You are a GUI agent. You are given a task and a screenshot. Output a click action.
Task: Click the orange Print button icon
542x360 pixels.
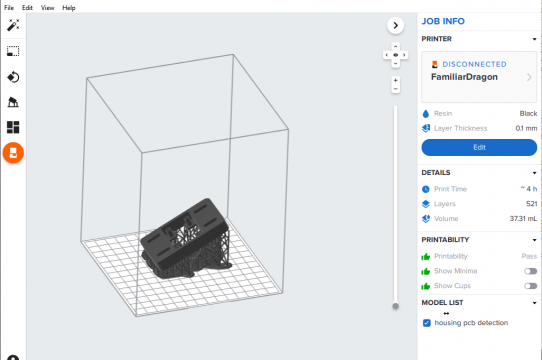pos(13,153)
